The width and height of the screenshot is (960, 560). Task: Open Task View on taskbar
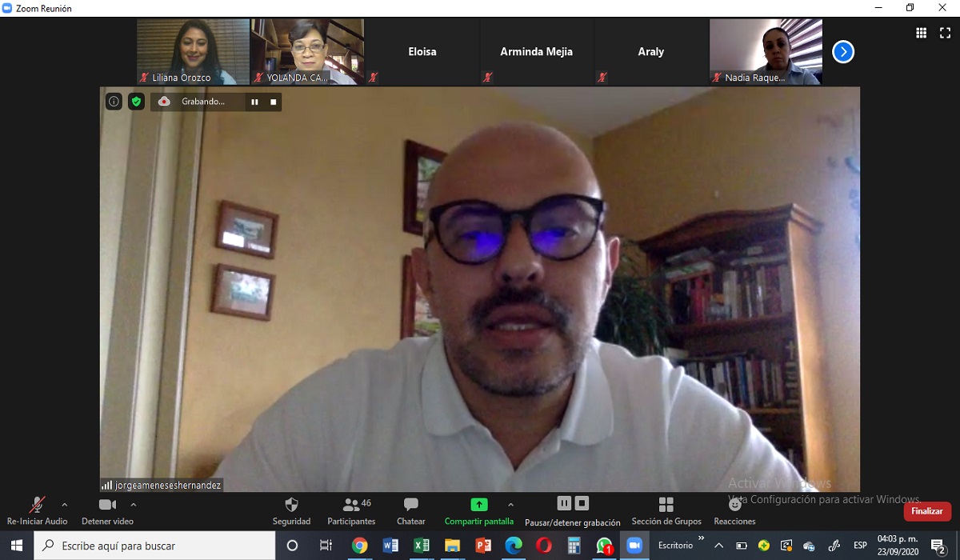pos(326,546)
